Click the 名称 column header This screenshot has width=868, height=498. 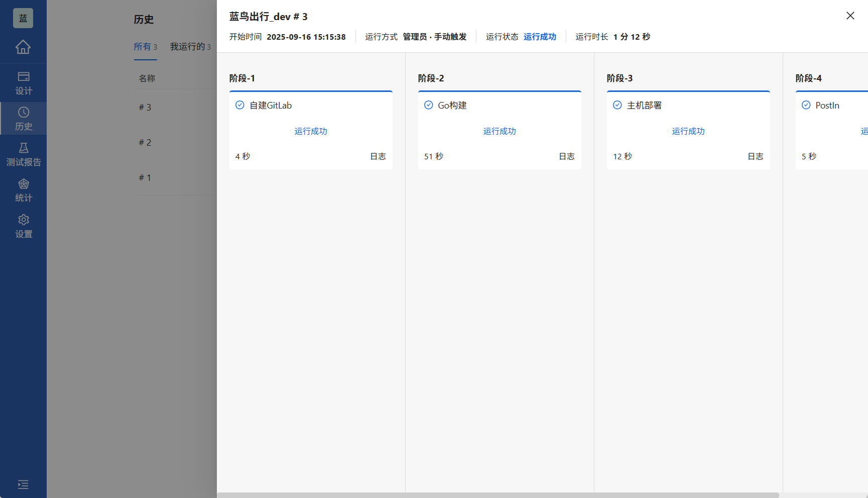[x=147, y=78]
